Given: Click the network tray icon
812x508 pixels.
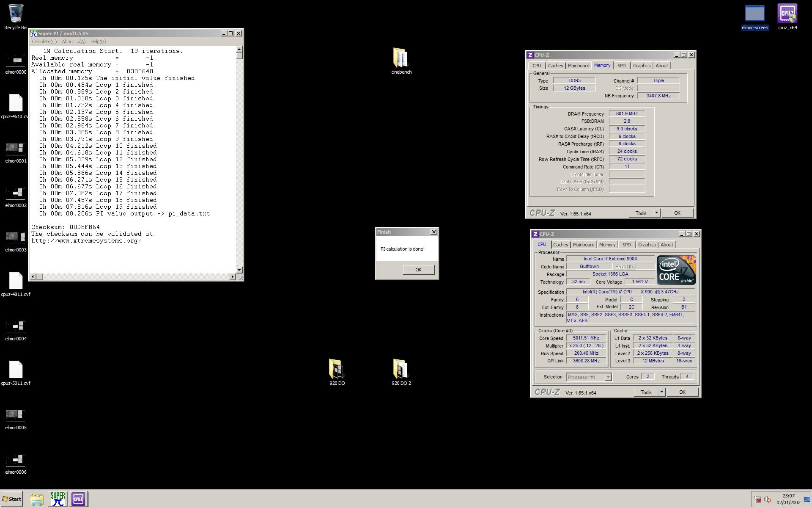Looking at the screenshot, I should pyautogui.click(x=757, y=500).
